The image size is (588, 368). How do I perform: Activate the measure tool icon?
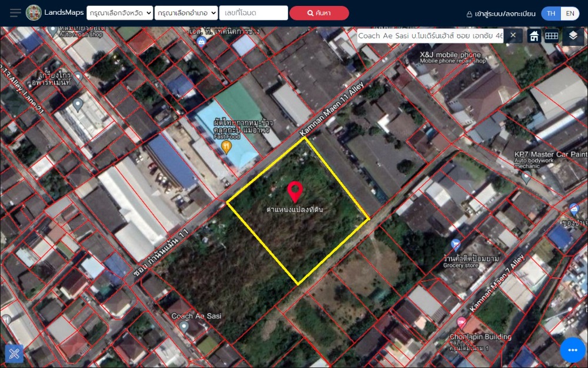(x=14, y=354)
